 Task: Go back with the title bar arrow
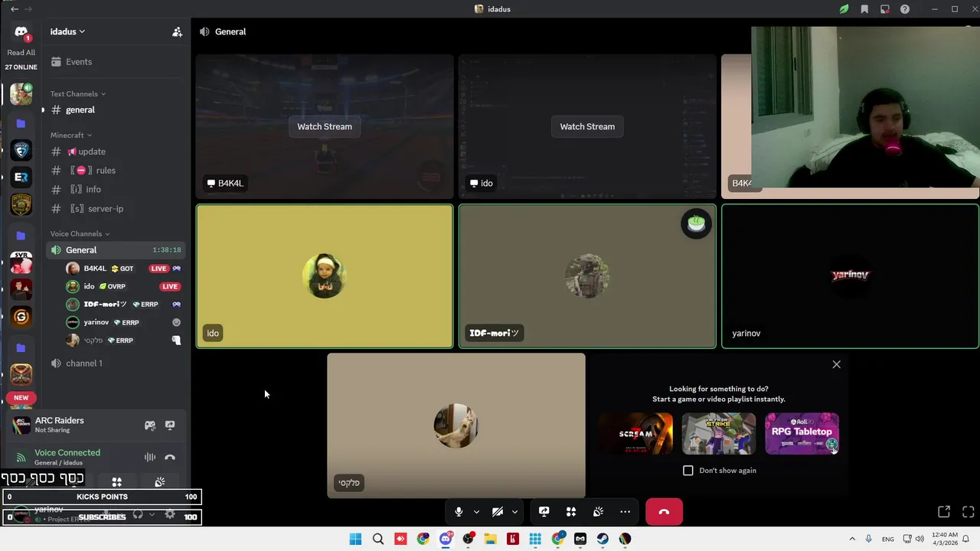(x=15, y=9)
